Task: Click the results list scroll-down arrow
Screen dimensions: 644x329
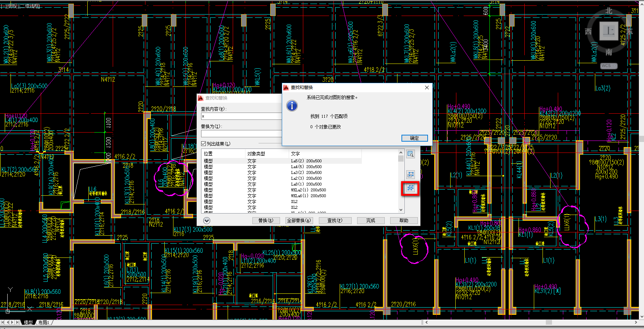Action: 401,210
